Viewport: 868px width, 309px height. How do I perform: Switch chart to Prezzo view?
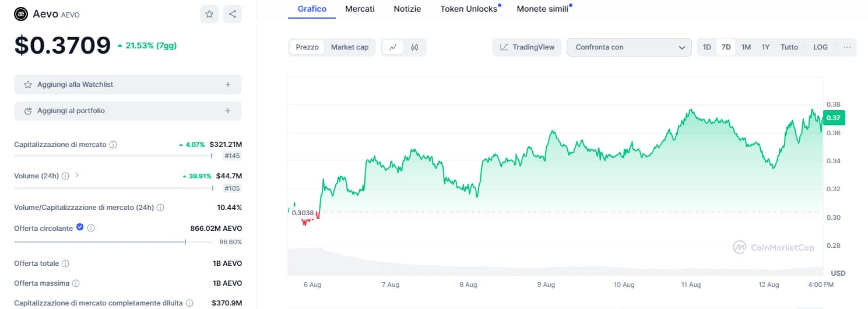click(x=307, y=47)
